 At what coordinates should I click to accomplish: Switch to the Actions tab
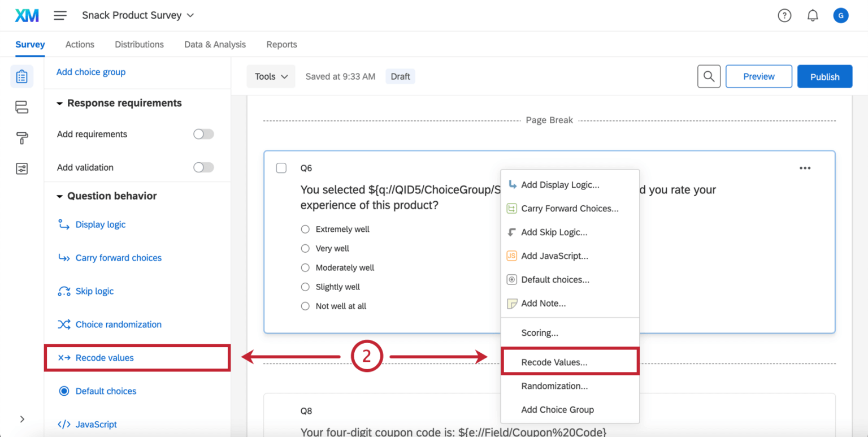tap(80, 45)
